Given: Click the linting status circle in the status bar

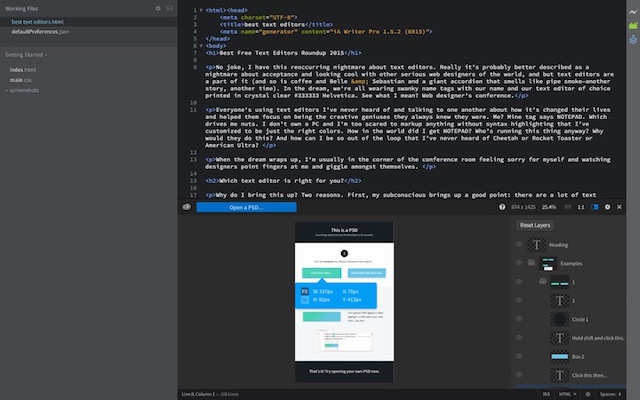Looking at the screenshot, I should 588,394.
